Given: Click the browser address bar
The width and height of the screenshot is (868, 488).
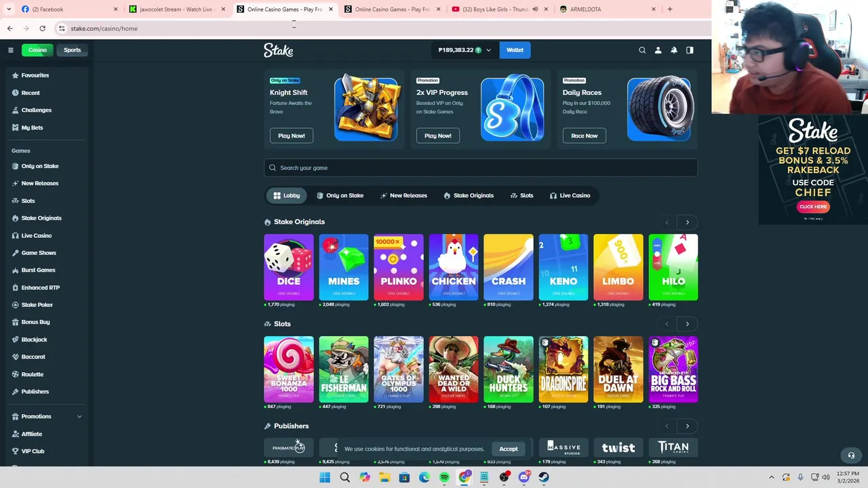Looking at the screenshot, I should [380, 28].
